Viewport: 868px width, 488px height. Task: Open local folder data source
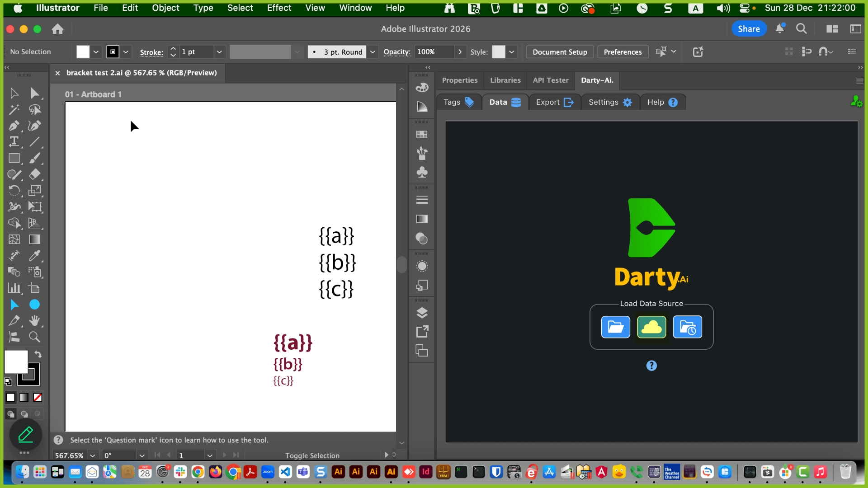point(615,327)
